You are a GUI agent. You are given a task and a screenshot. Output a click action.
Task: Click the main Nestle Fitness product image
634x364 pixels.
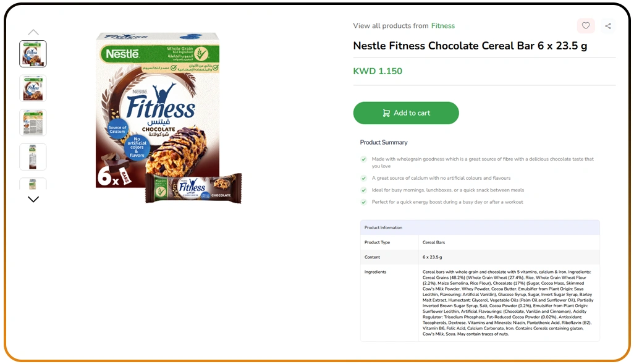(168, 117)
